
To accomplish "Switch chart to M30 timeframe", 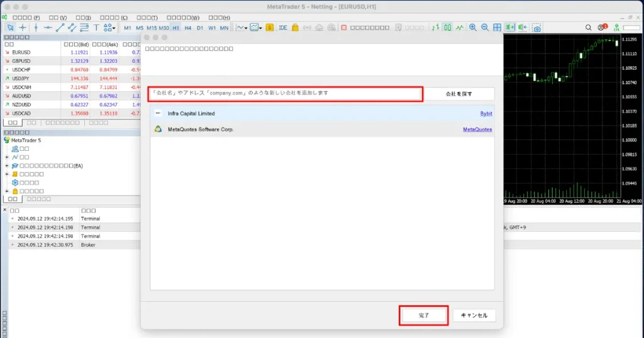I will 164,28.
